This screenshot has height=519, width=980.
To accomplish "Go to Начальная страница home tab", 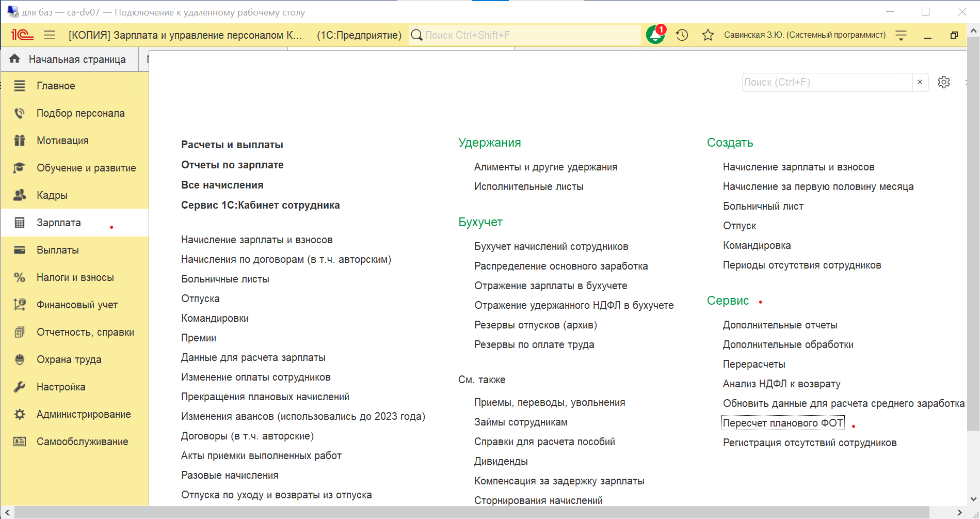I will click(x=70, y=59).
